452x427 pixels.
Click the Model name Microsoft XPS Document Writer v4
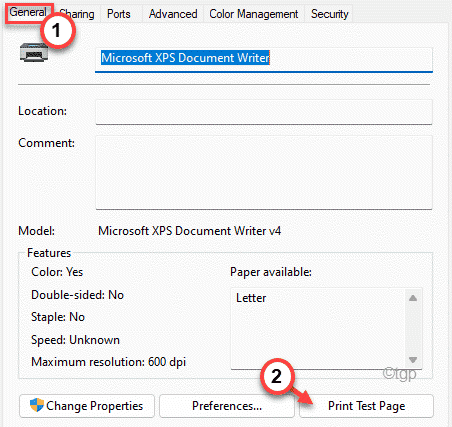tap(190, 231)
